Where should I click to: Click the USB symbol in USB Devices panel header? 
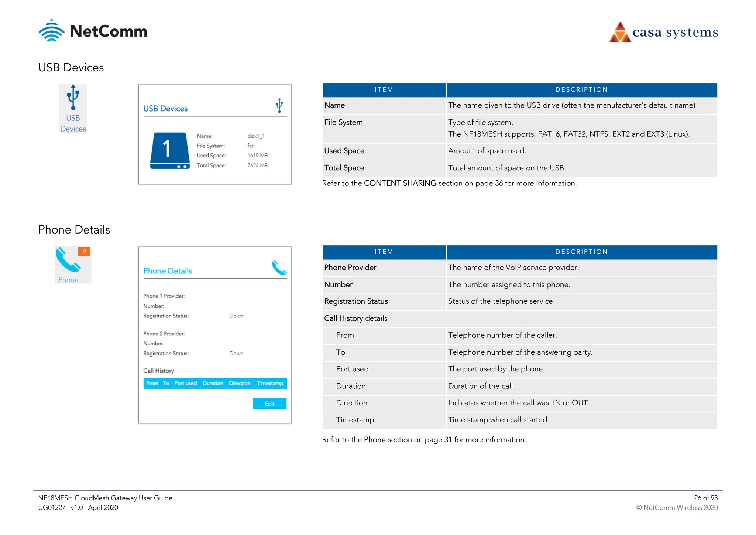[279, 106]
